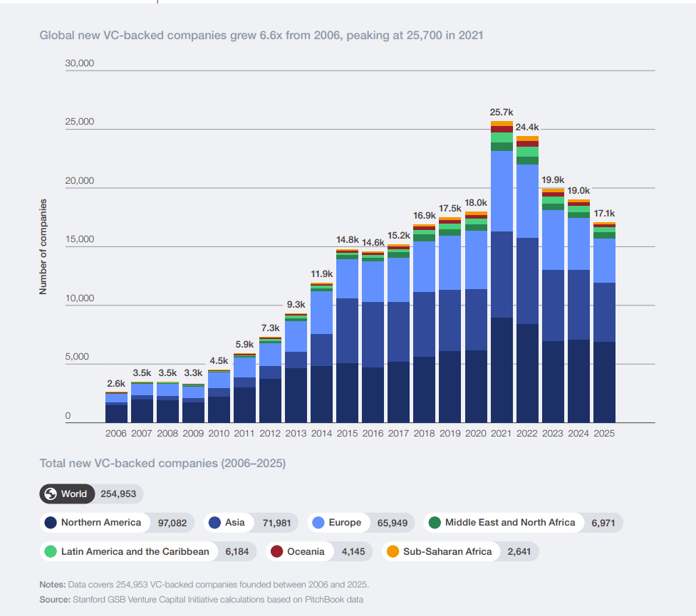Click the 4,145 Oceania value
This screenshot has height=616, width=696.
353,552
